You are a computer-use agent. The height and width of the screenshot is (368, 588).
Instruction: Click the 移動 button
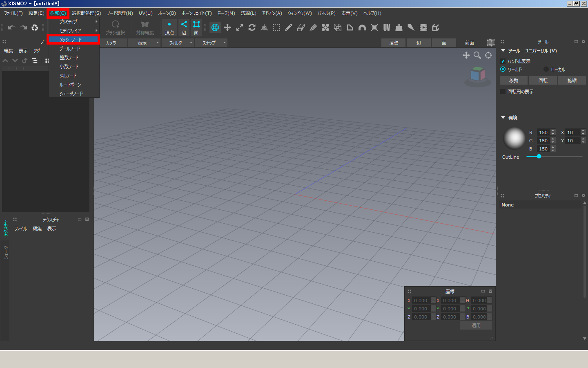(514, 81)
